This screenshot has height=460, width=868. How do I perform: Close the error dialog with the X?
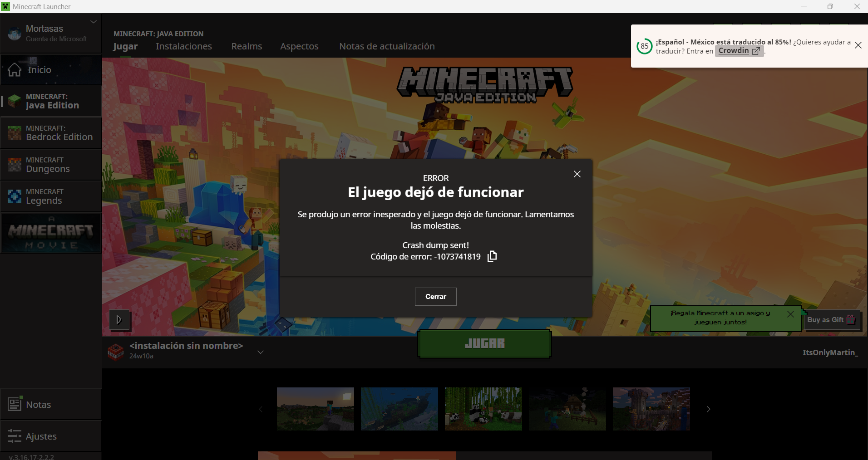point(577,174)
